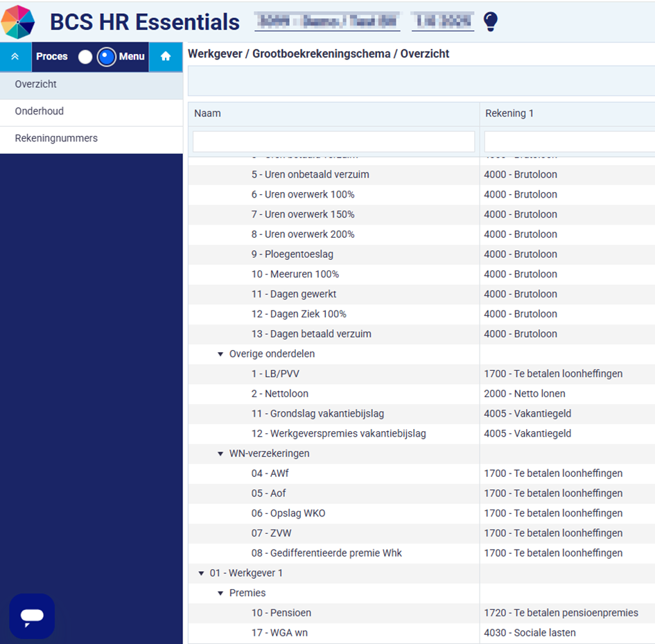The image size is (655, 644).
Task: Select row 6 - Uren overwerk 100%
Action: [421, 195]
